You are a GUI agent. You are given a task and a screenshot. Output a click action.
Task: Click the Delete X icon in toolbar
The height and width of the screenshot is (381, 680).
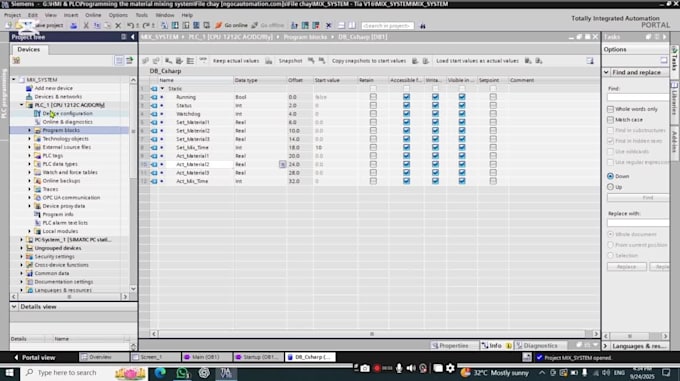coord(118,26)
